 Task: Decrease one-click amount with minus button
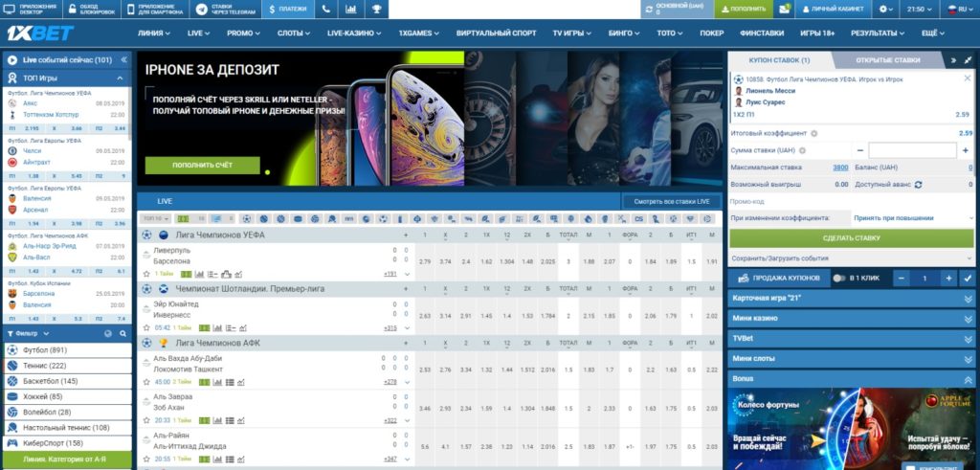point(902,279)
